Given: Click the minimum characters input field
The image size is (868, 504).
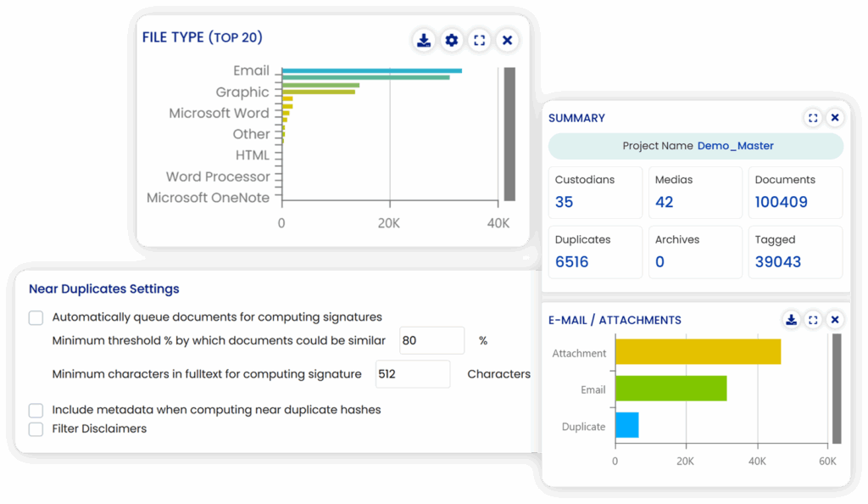Looking at the screenshot, I should (x=410, y=374).
